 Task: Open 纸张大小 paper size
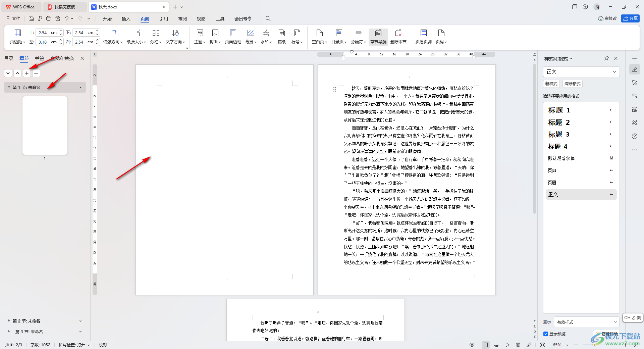[136, 36]
